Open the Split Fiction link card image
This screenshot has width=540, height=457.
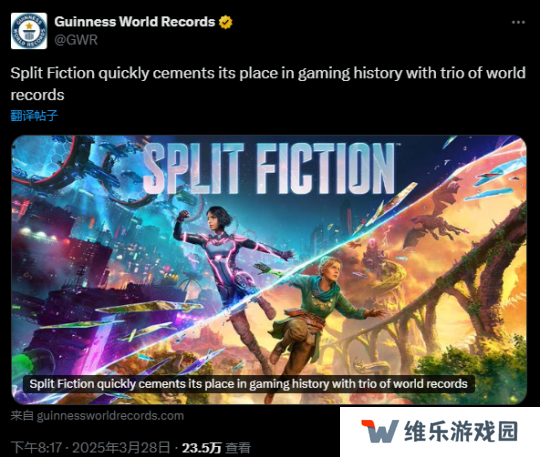coord(269,270)
